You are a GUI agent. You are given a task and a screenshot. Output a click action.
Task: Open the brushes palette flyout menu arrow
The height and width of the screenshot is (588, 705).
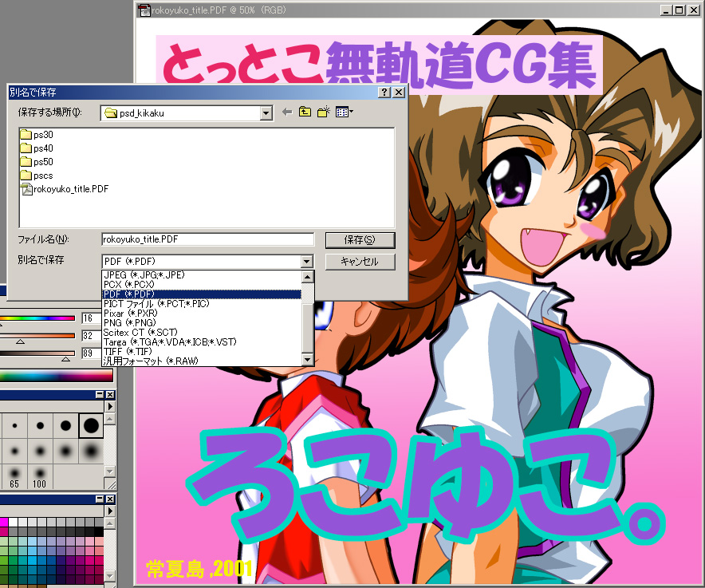pos(110,407)
